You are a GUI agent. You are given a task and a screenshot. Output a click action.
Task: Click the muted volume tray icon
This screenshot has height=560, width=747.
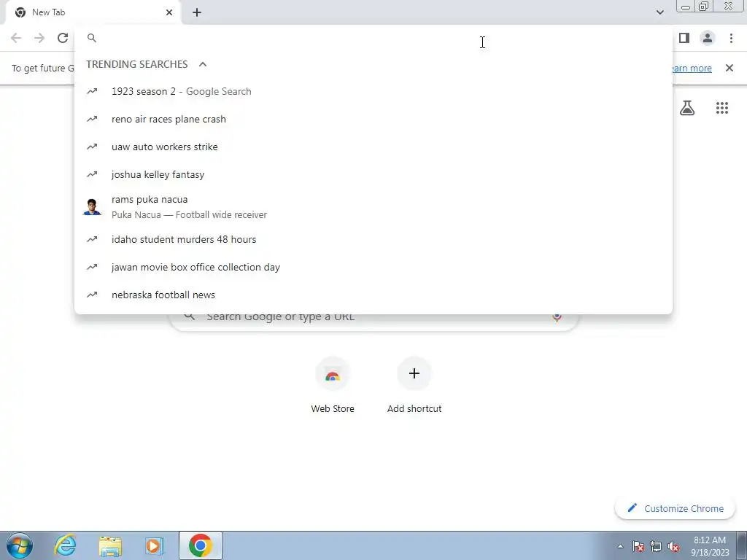point(673,546)
